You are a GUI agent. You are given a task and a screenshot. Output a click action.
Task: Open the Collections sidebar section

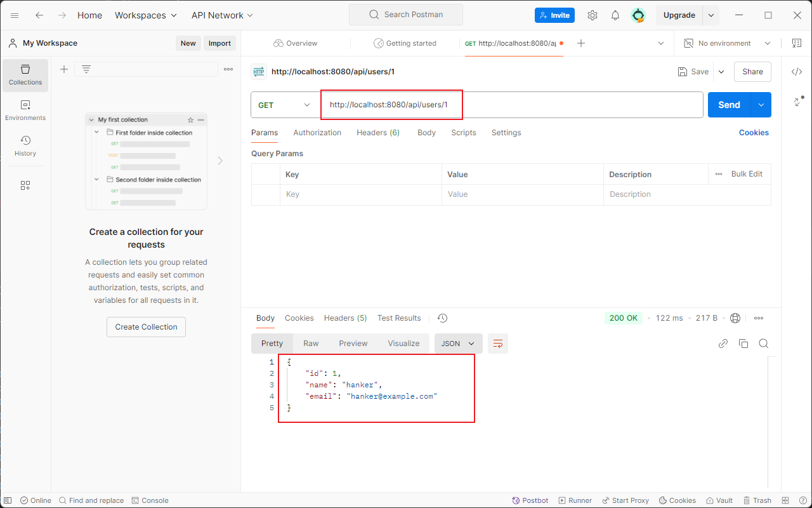click(x=25, y=76)
